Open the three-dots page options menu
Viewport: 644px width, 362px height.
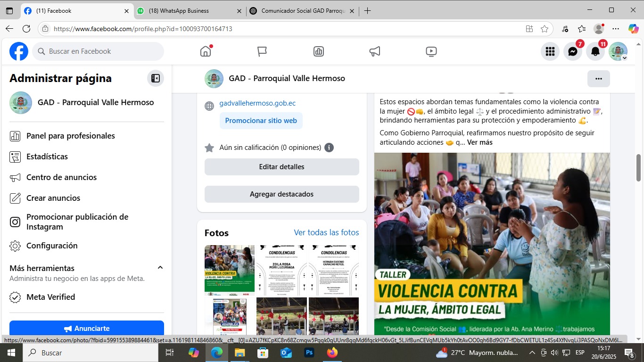click(598, 79)
